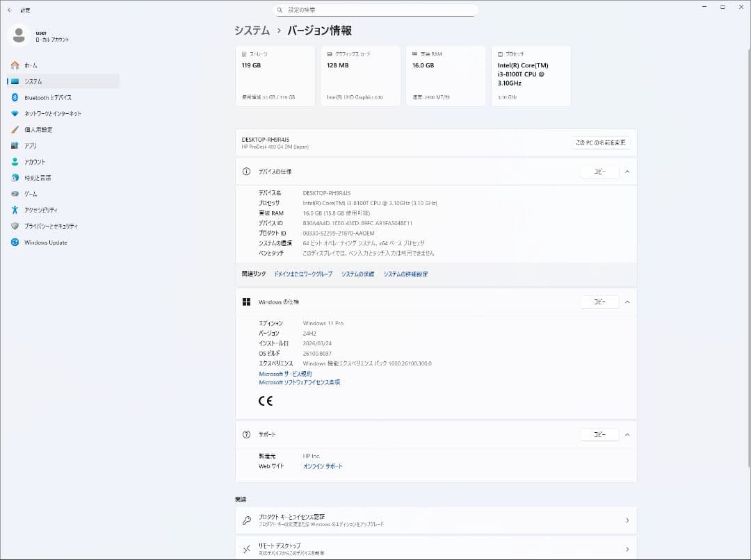
Task: Click この PC の名前を変更 button
Action: [x=601, y=142]
